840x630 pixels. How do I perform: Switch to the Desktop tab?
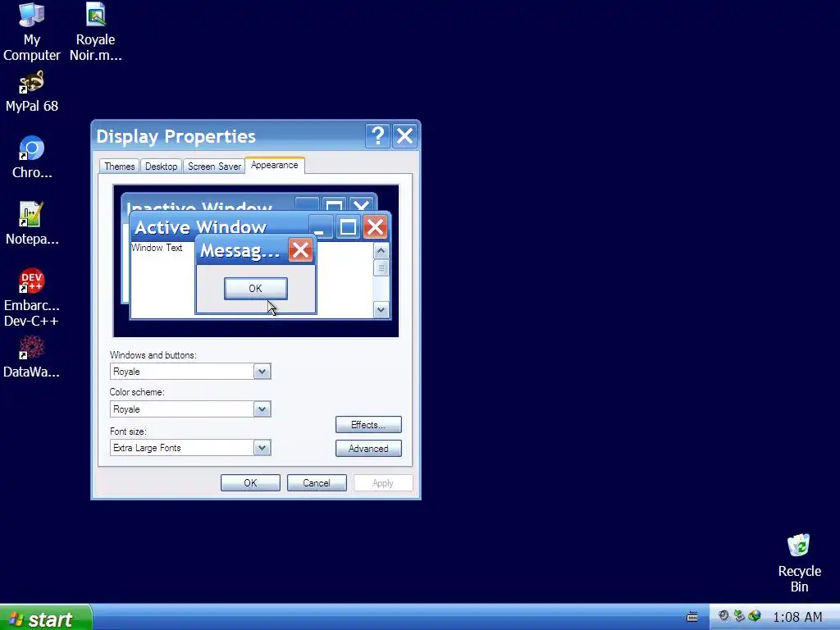(x=162, y=167)
